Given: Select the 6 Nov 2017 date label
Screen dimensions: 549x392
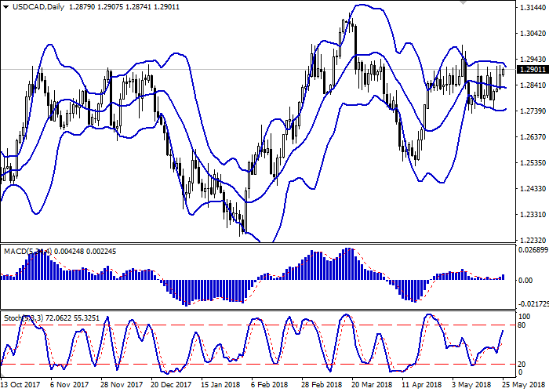Looking at the screenshot, I should click(67, 385).
